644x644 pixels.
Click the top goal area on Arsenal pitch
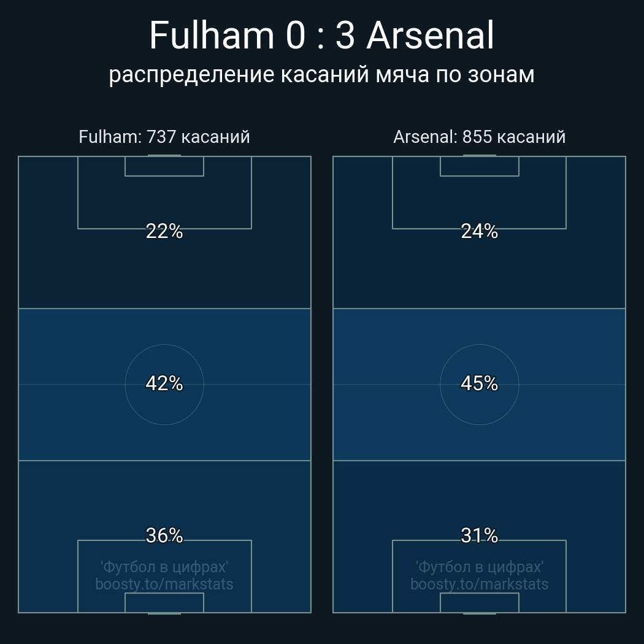click(479, 166)
